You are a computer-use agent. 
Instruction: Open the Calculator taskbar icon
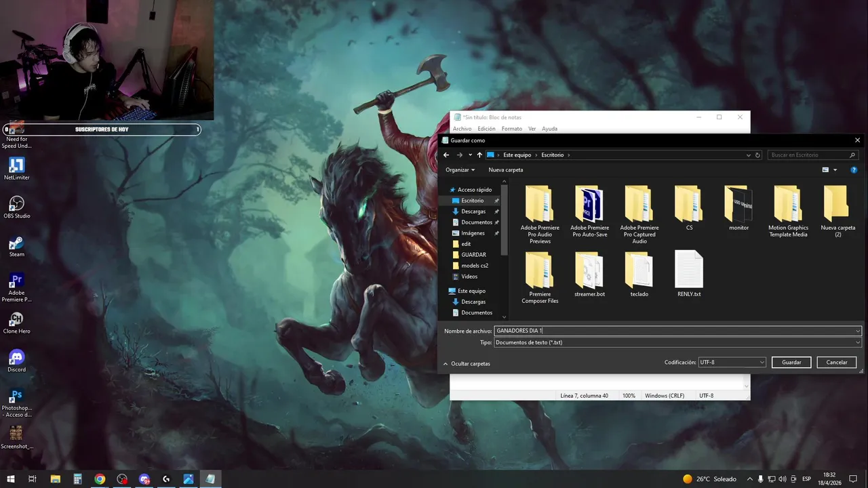[x=78, y=479]
